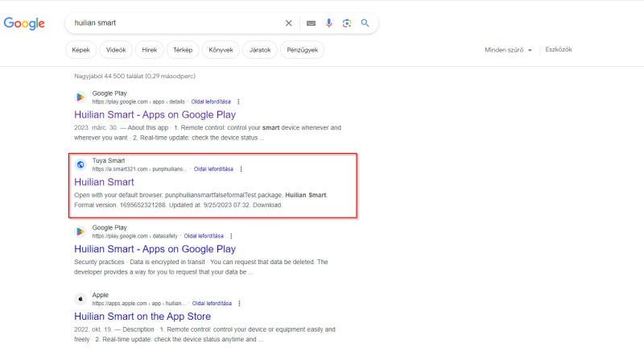644x356 pixels.
Task: Open datasafety Huilian Smart - Apps on Google Play
Action: point(155,249)
